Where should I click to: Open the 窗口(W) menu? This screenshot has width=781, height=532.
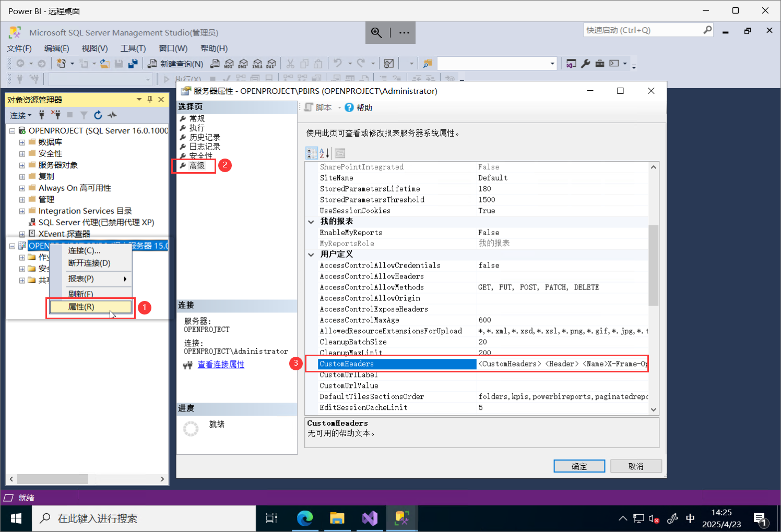173,48
